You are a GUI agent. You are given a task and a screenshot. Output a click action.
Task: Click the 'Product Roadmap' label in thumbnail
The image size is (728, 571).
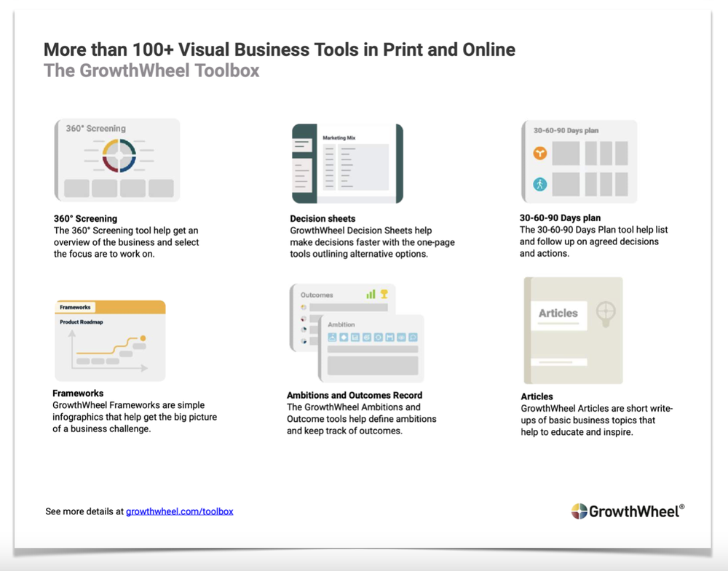point(82,322)
